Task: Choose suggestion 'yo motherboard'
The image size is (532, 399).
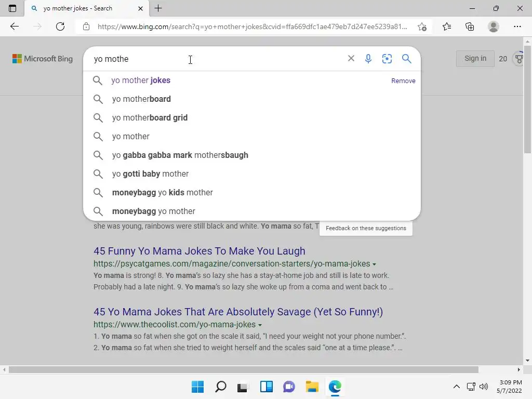Action: [x=252, y=99]
